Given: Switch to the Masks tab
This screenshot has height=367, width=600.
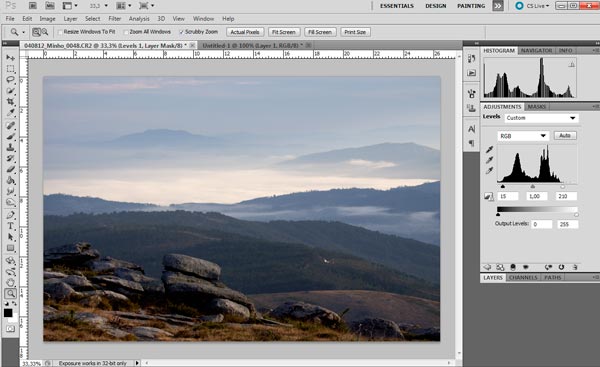Looking at the screenshot, I should 537,107.
